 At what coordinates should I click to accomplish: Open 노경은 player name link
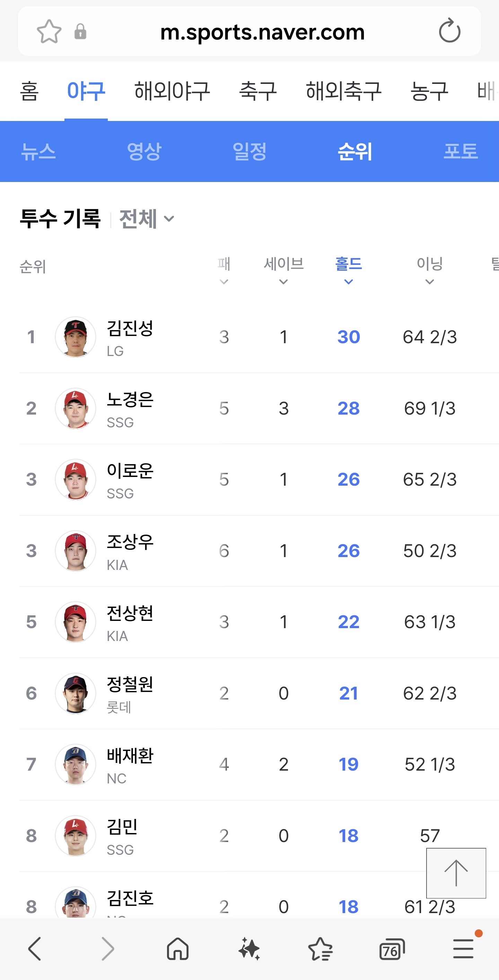click(130, 400)
